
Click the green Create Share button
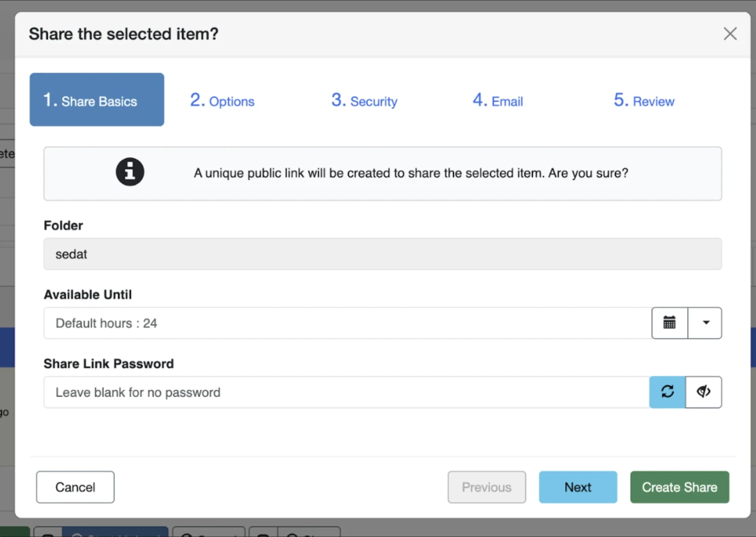pos(680,487)
